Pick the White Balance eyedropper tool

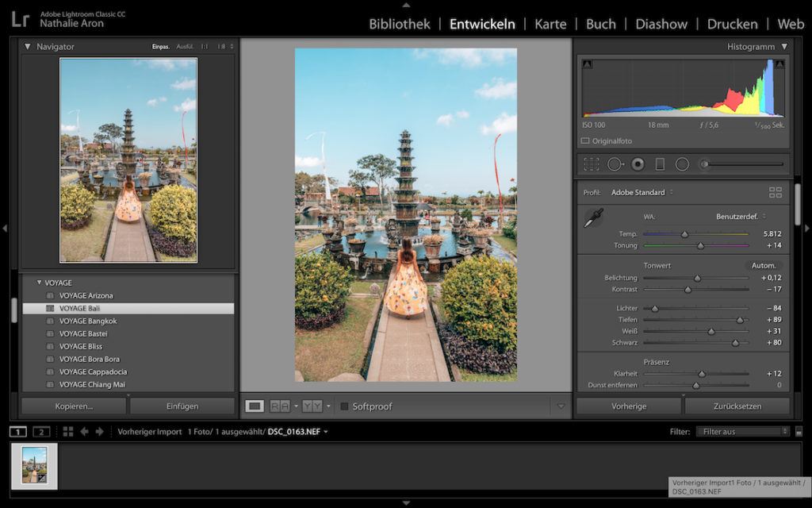click(593, 217)
